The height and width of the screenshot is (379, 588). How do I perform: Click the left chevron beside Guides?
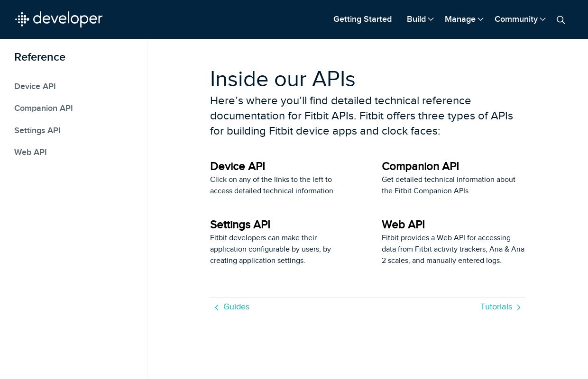coord(217,307)
